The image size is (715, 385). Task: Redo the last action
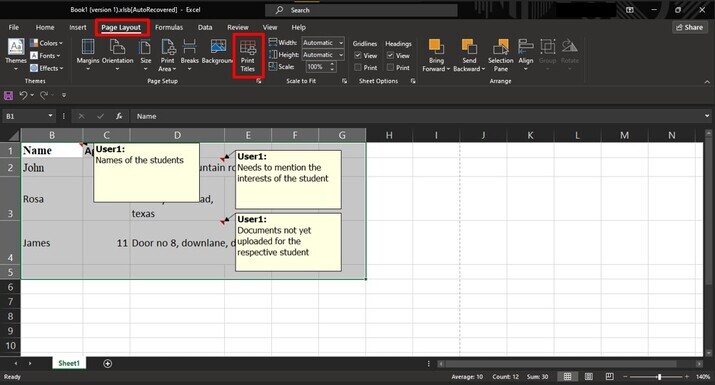coord(44,95)
